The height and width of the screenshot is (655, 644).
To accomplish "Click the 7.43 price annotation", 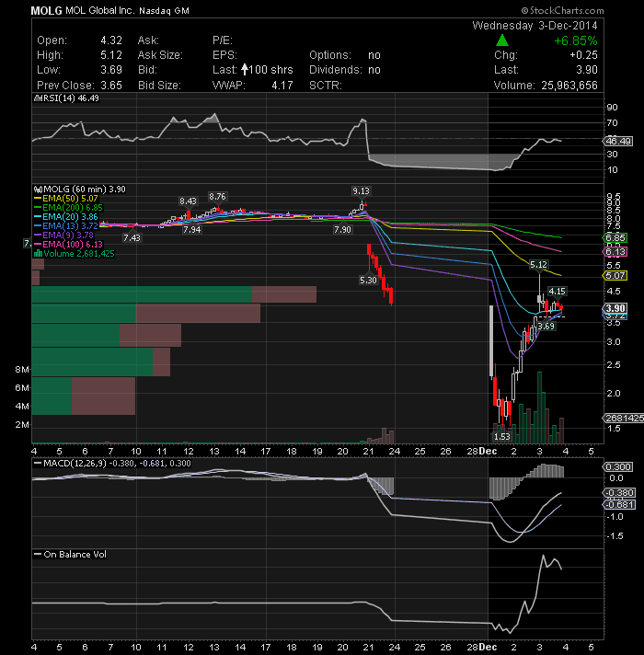I will pos(132,237).
